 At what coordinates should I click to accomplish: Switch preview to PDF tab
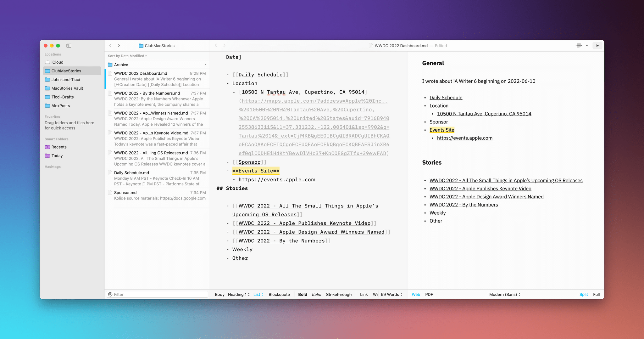point(429,295)
